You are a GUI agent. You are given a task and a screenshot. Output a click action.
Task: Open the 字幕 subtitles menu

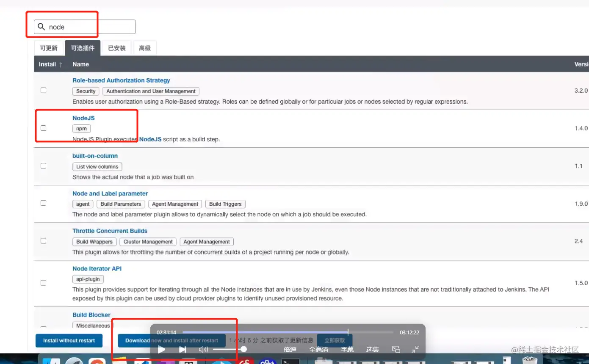pos(347,350)
